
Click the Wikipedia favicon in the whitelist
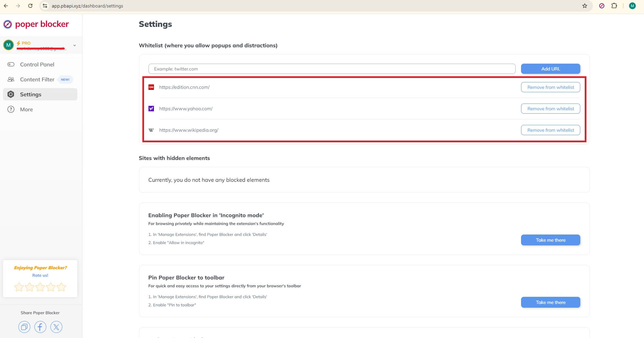151,130
